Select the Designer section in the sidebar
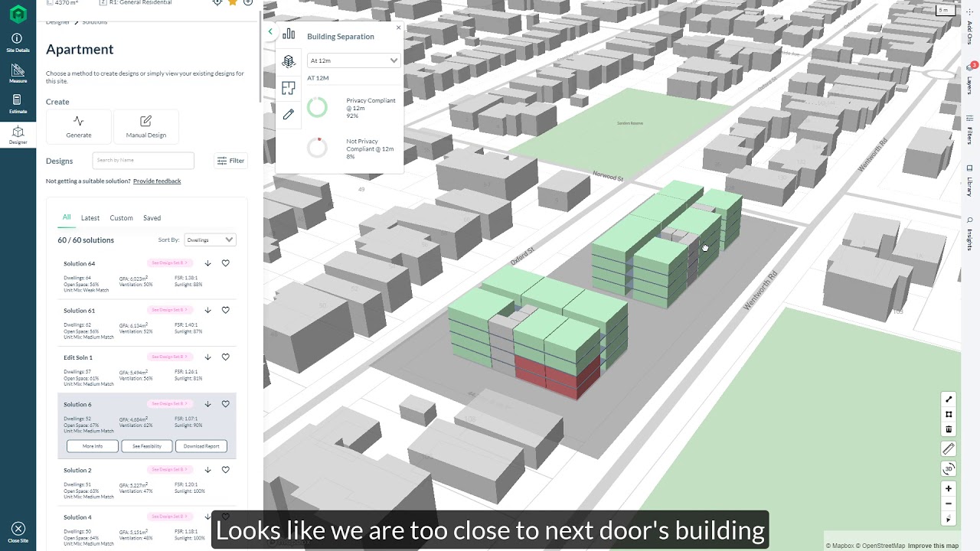The height and width of the screenshot is (551, 980). click(18, 135)
